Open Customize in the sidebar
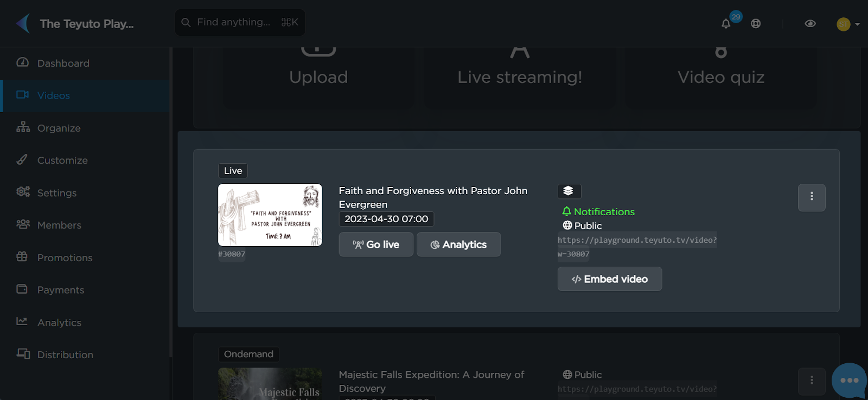 tap(85, 160)
